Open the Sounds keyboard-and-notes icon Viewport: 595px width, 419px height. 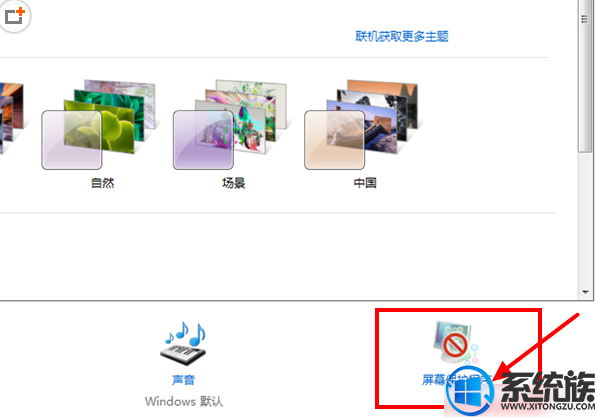tap(183, 343)
